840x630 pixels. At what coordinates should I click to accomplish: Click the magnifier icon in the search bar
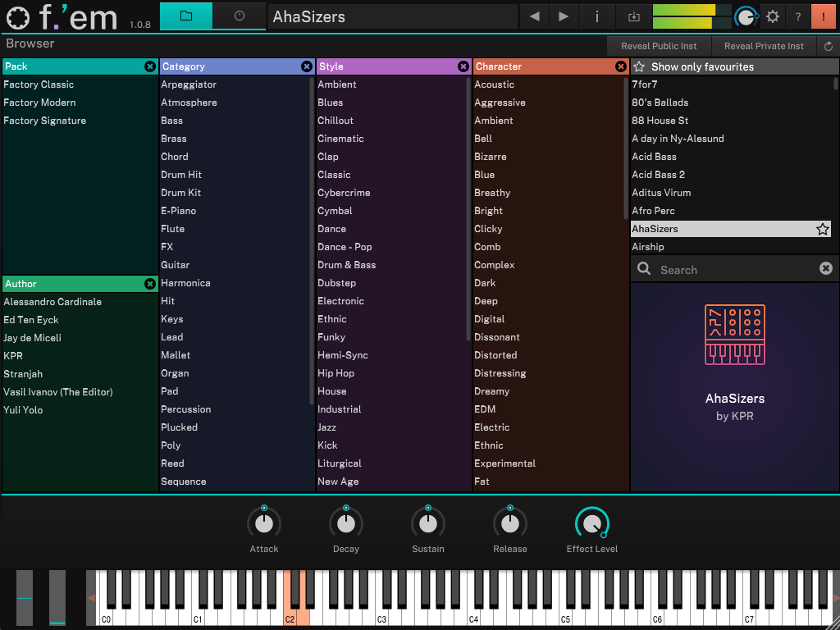[644, 268]
